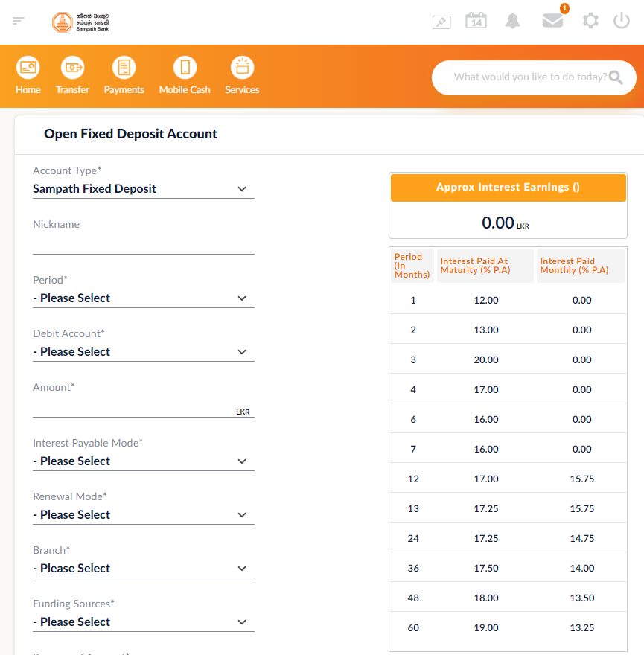
Task: Click the 20.00 maturity rate for 3 months
Action: click(486, 360)
